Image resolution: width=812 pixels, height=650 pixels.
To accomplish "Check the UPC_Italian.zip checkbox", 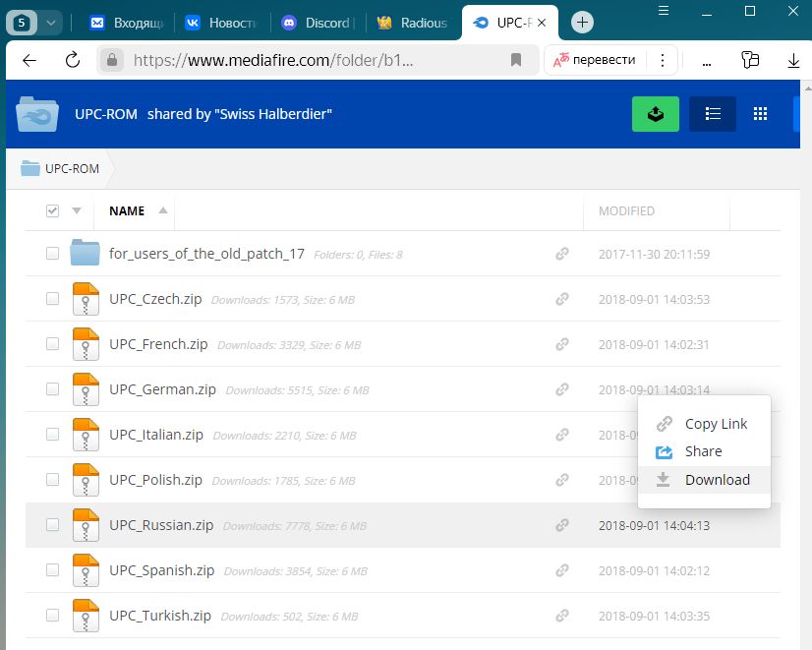I will [52, 435].
